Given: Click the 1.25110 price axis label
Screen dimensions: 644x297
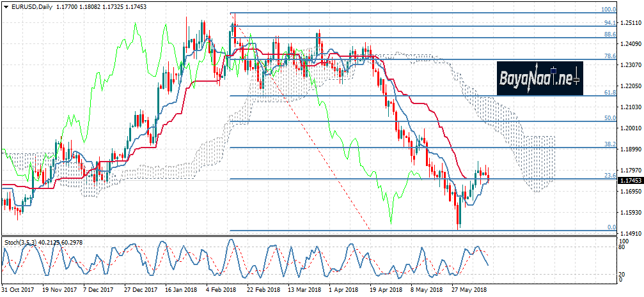Looking at the screenshot, I should click(630, 23).
